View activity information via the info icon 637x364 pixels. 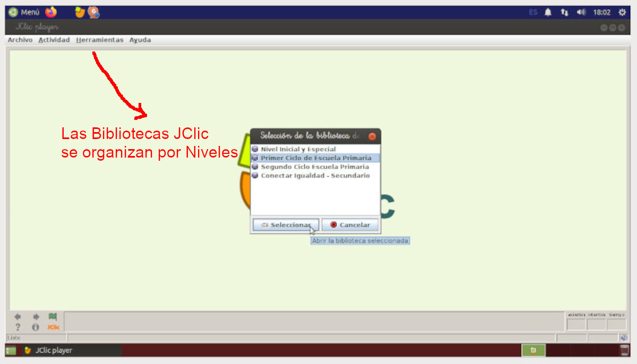[36, 327]
